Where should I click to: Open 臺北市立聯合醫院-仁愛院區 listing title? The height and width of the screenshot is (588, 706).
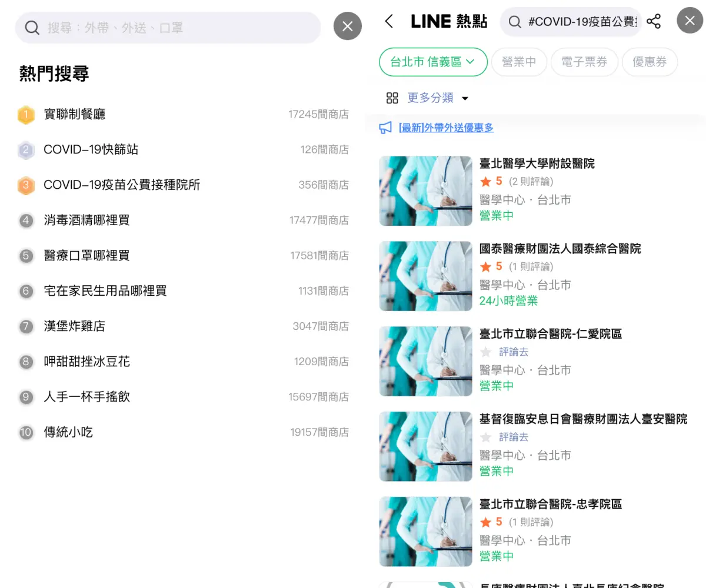pyautogui.click(x=551, y=334)
